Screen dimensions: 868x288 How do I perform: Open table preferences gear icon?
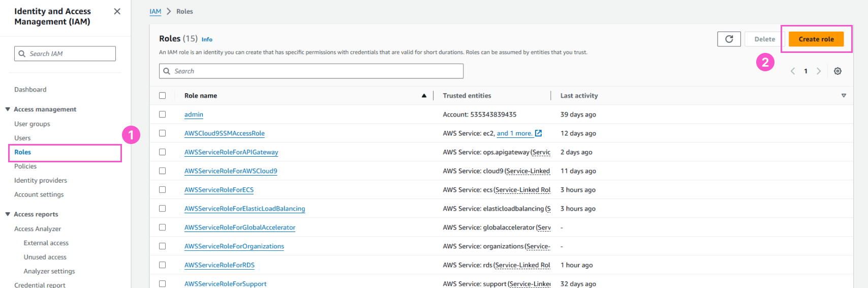(838, 71)
